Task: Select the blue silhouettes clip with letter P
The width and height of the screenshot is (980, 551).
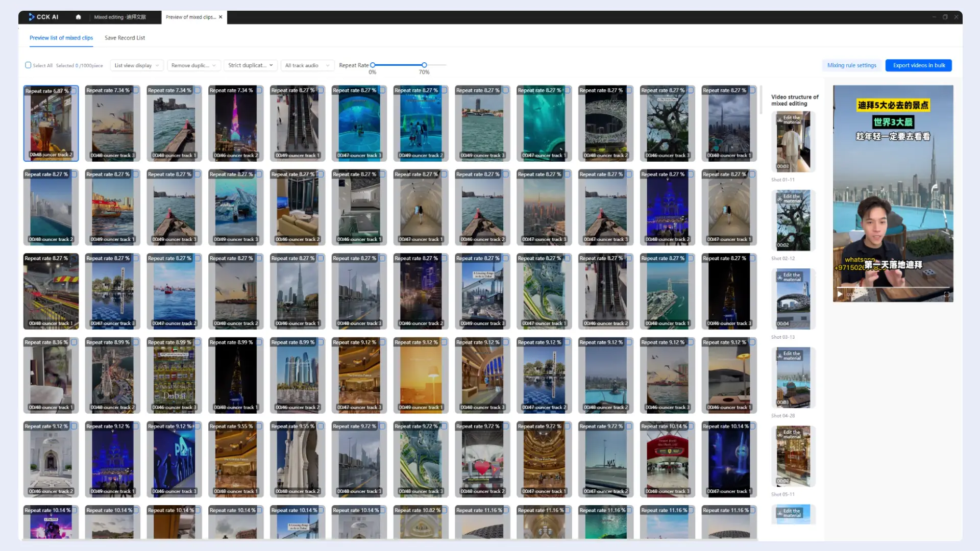Action: 174,459
